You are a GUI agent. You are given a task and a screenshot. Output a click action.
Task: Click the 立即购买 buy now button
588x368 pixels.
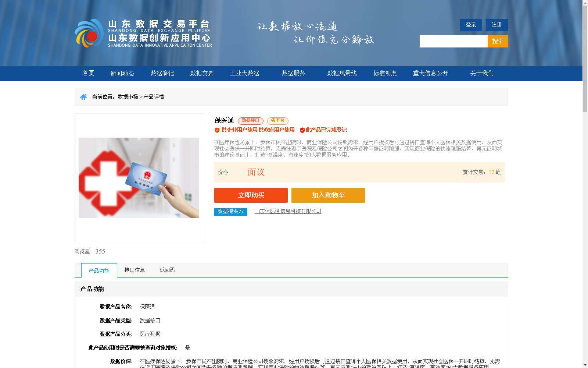tap(251, 195)
